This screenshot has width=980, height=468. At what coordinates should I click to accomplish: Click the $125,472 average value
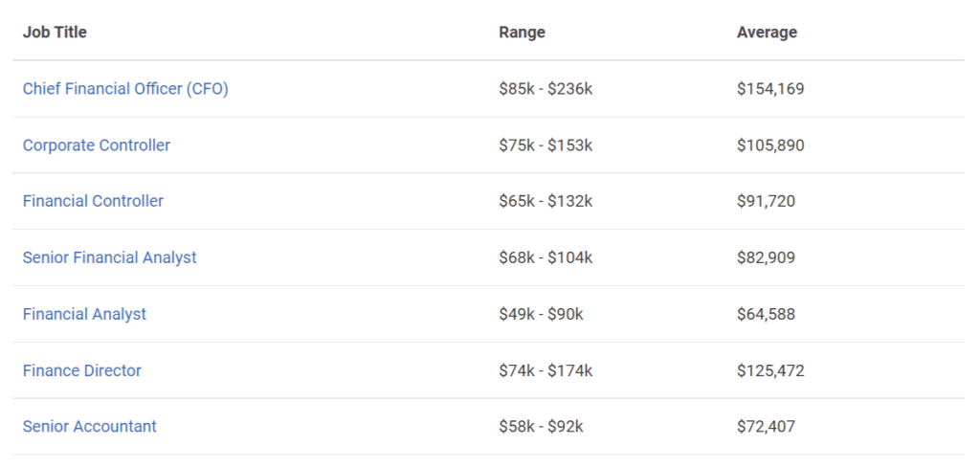click(770, 370)
